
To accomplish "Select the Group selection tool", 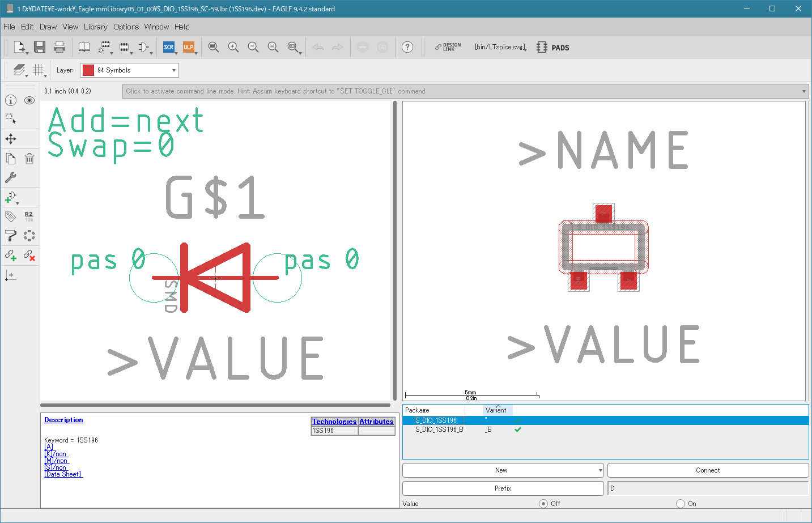I will coord(11,119).
